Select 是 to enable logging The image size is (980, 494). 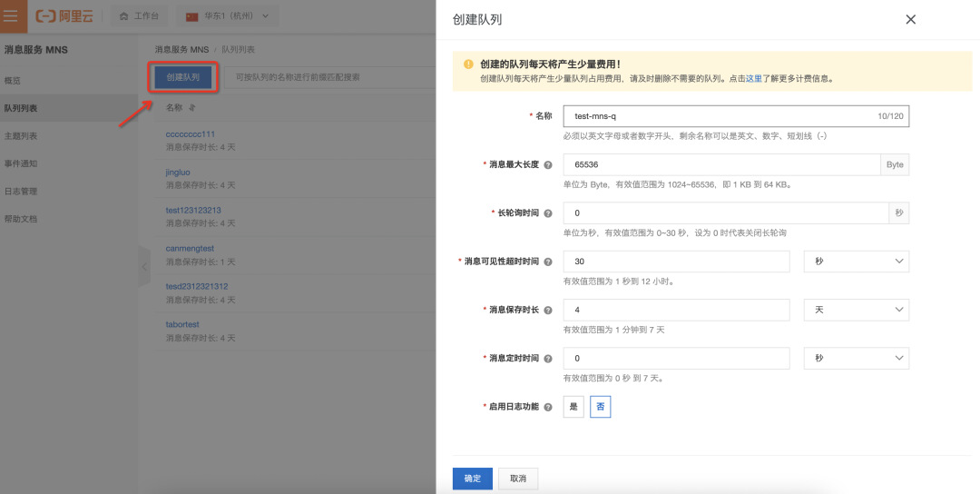573,407
